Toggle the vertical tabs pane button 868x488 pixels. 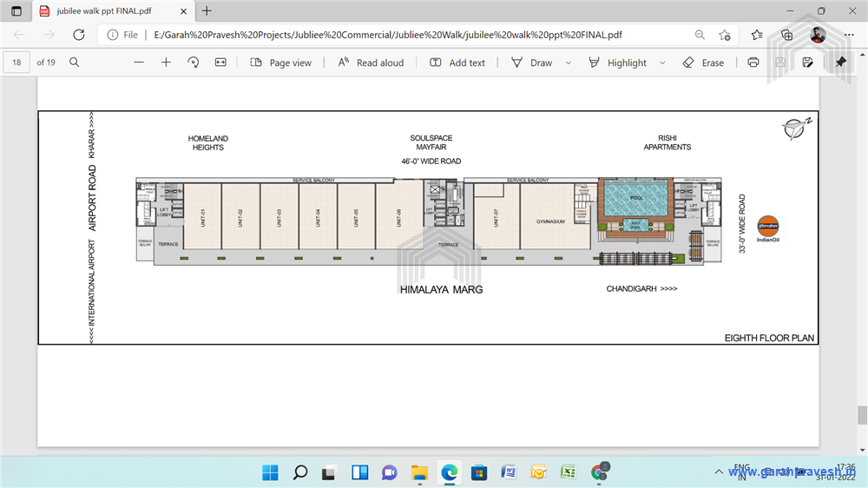pos(16,11)
